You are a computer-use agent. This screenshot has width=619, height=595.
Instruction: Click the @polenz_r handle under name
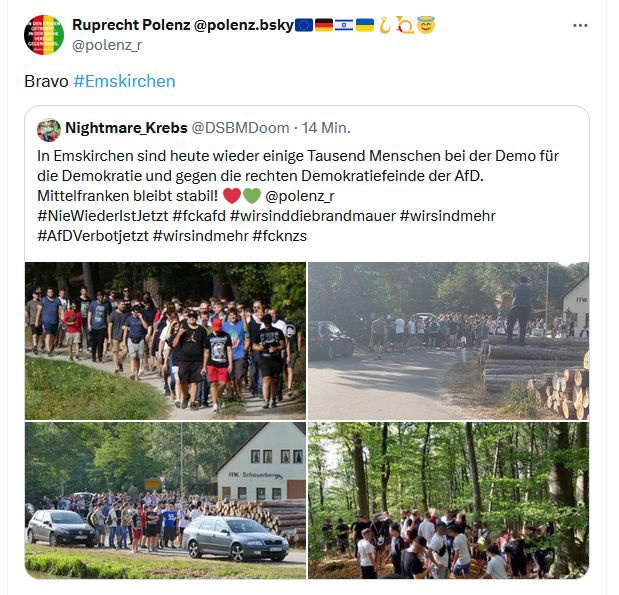(107, 45)
